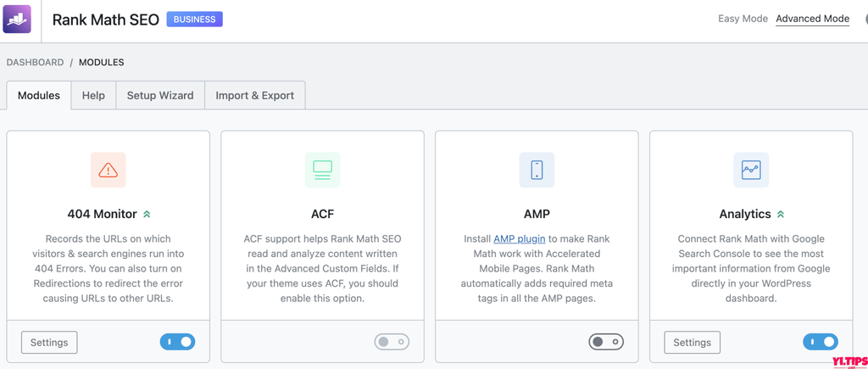Click the MODULES breadcrumb text
The height and width of the screenshot is (369, 868).
[x=102, y=62]
